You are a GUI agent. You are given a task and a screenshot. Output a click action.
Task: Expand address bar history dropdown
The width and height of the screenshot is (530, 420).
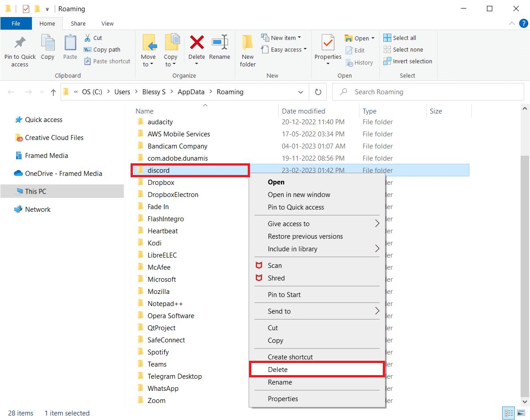(301, 92)
